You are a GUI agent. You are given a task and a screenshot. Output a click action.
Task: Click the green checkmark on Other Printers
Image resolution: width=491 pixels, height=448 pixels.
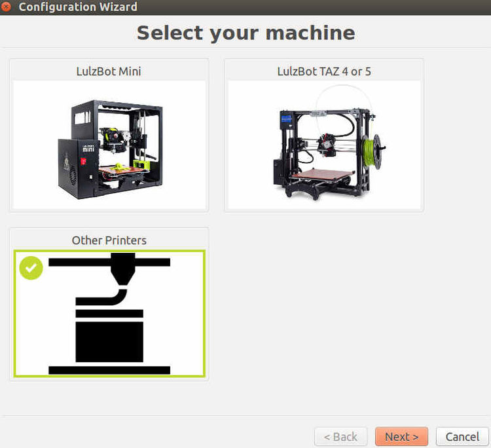pyautogui.click(x=31, y=267)
